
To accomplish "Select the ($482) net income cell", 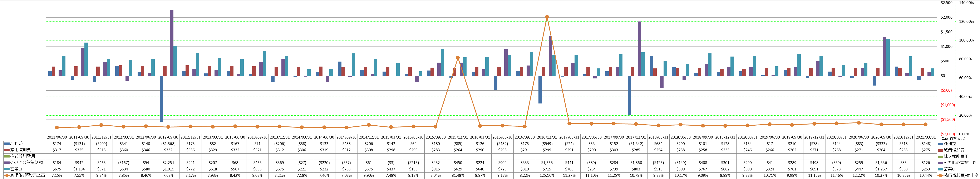I will [x=502, y=144].
